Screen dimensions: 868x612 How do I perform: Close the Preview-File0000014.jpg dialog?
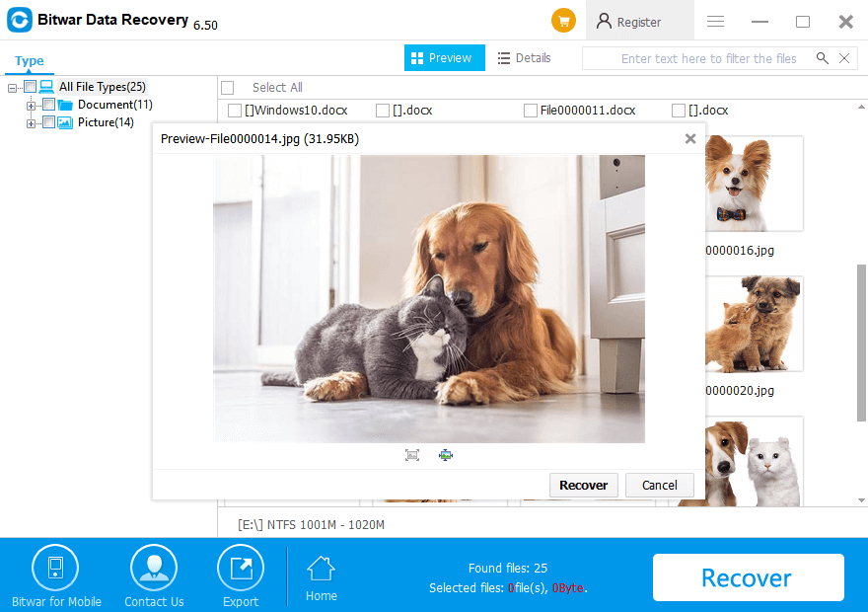click(x=690, y=138)
